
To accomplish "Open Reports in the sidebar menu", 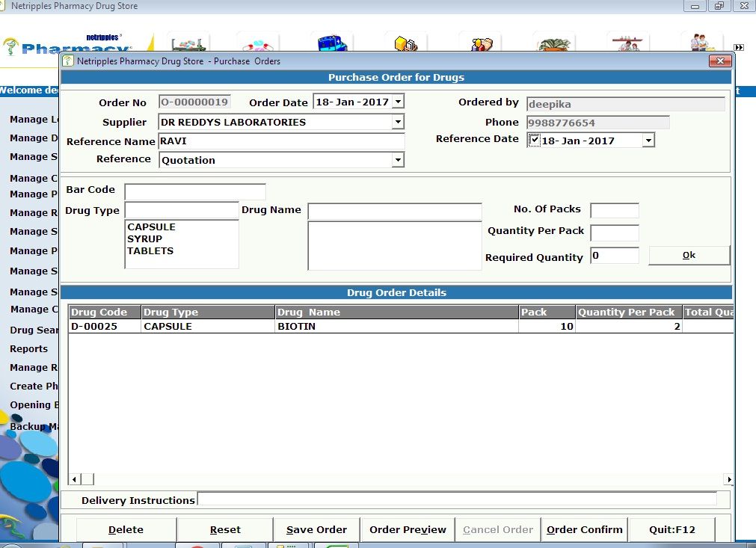I will [x=29, y=349].
